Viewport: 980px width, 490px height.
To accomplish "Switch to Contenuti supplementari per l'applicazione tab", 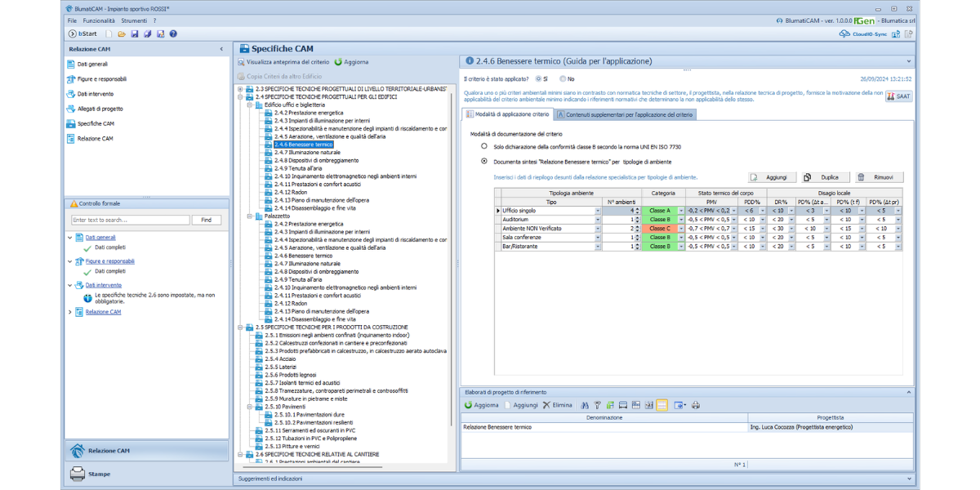I will coord(625,114).
